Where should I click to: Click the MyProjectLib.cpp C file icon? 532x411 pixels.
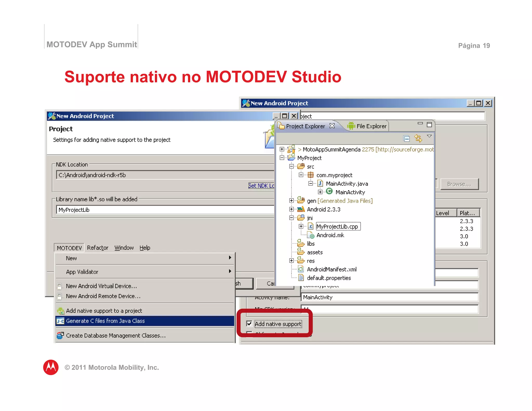pyautogui.click(x=310, y=226)
